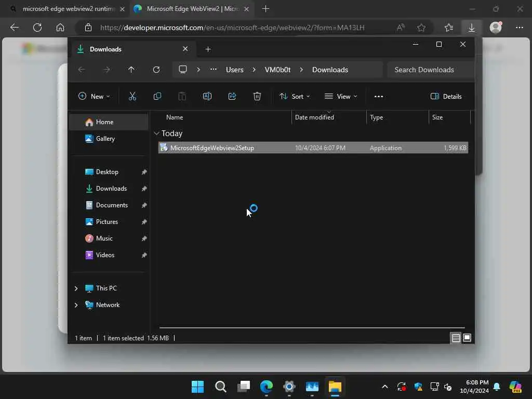
Task: Show hidden system tray icons
Action: 385,387
